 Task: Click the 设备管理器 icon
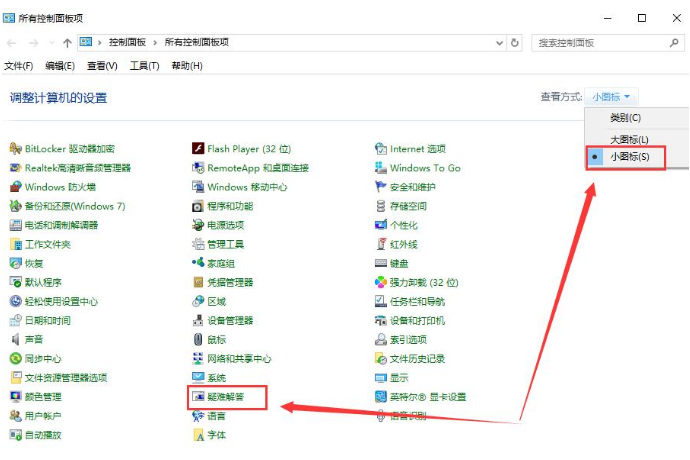(198, 320)
